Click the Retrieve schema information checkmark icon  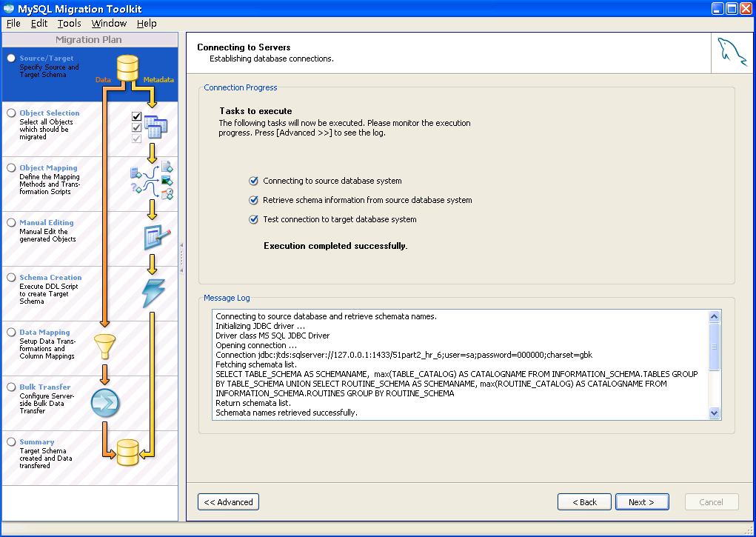(253, 200)
